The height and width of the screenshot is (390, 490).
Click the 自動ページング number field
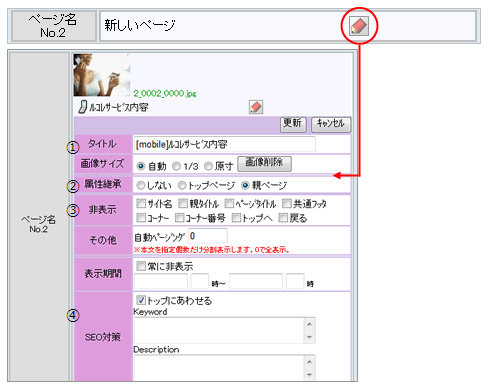pos(208,236)
